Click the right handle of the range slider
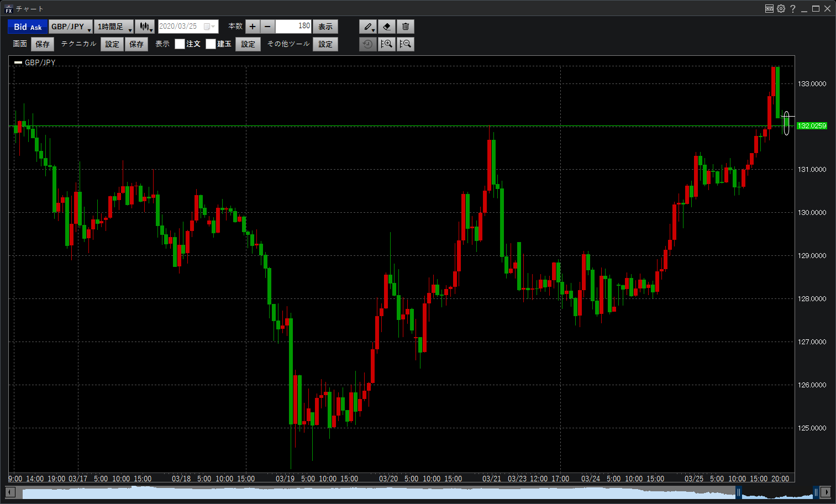836x504 pixels. pyautogui.click(x=816, y=492)
